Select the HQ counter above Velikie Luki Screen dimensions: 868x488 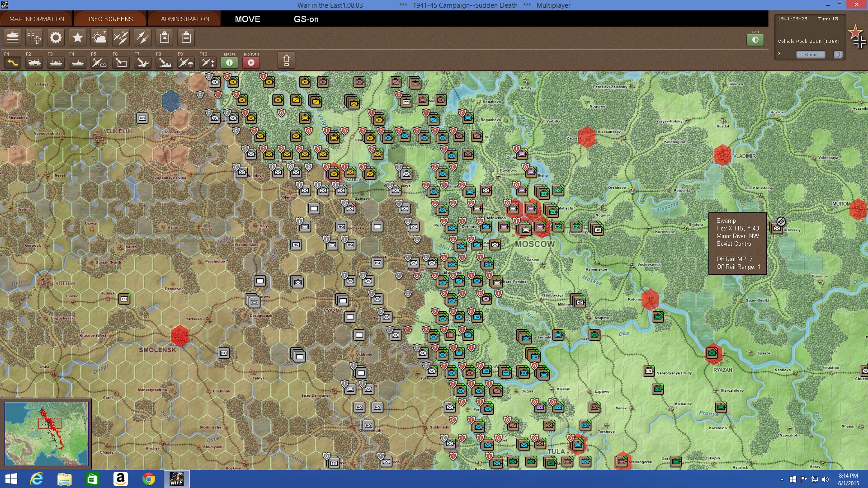click(x=142, y=118)
